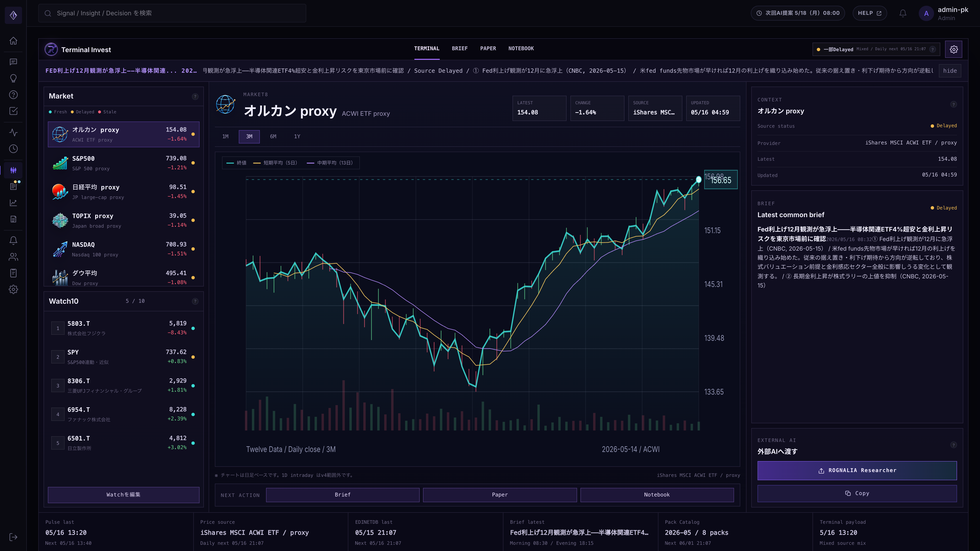Focus the Signal / Insight / Decision search field

[x=172, y=13]
